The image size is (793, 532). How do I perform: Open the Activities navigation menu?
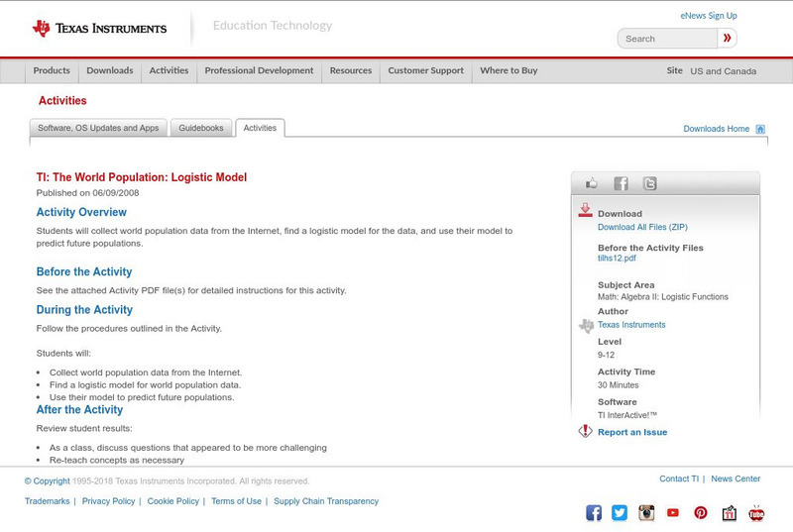coord(169,70)
